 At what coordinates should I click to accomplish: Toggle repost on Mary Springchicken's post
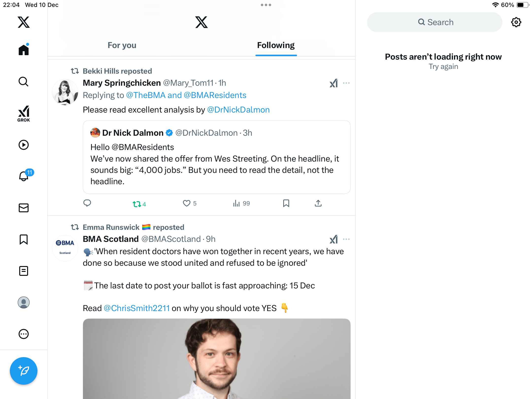137,204
